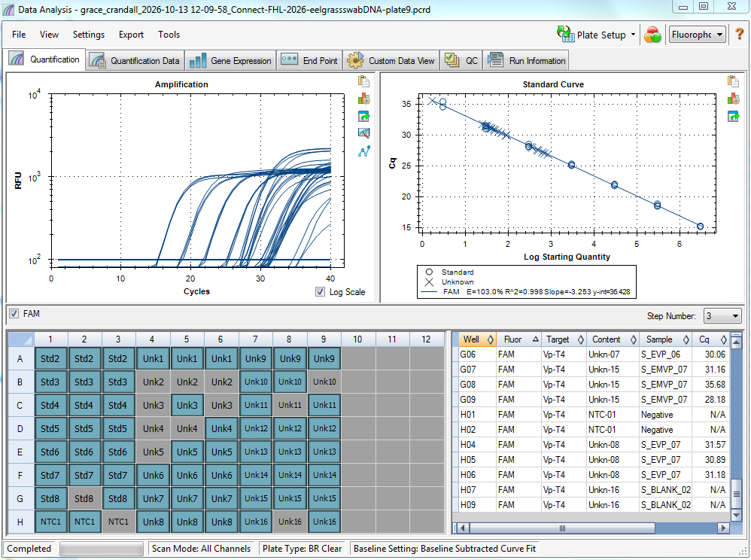Switch to the Gene Expression tab
The image size is (751, 560).
[x=230, y=60]
